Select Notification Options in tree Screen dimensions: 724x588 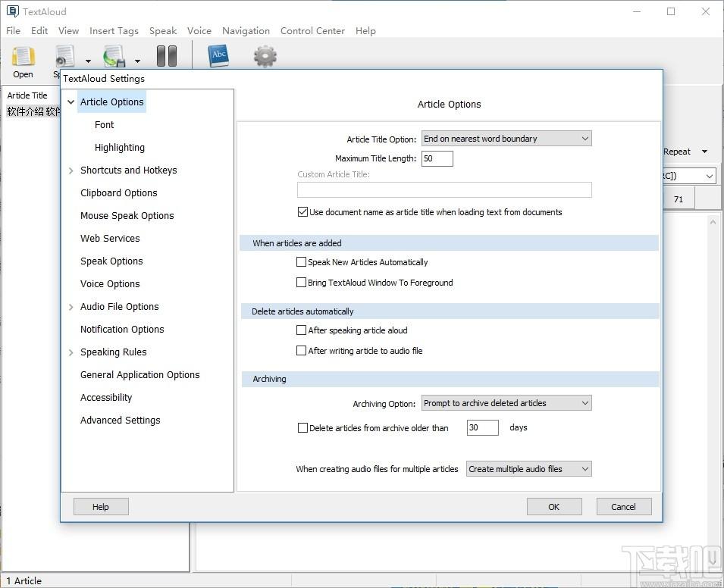122,329
